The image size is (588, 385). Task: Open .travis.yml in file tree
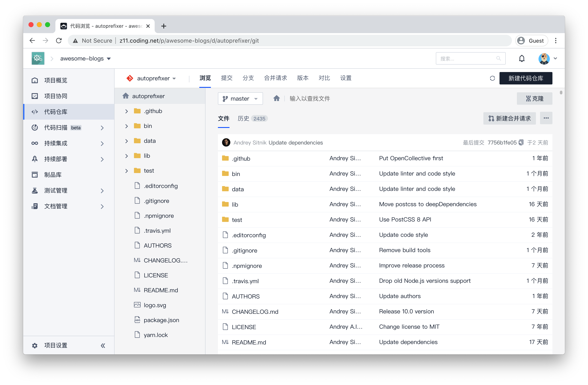[157, 231]
